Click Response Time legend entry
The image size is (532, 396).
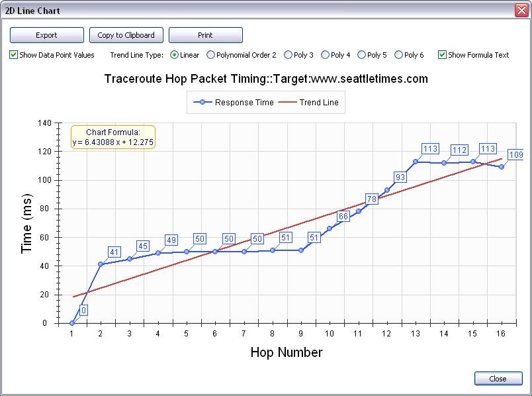[234, 102]
